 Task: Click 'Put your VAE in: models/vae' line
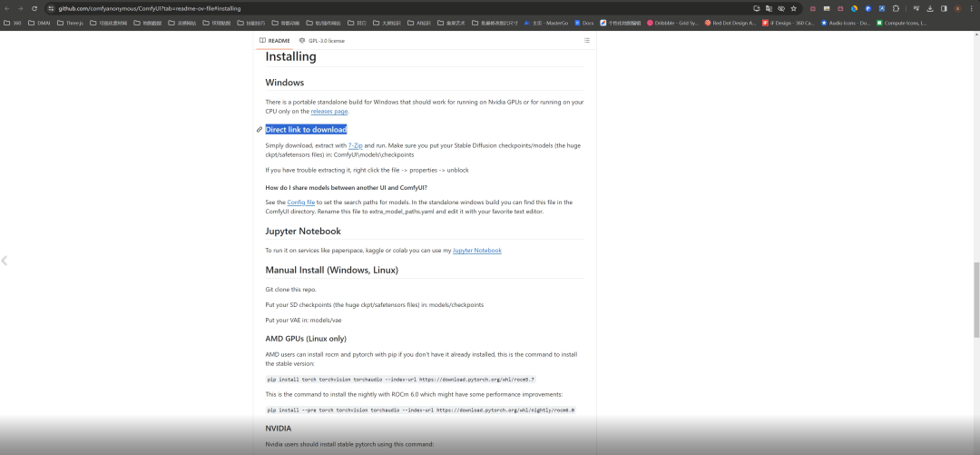tap(303, 320)
